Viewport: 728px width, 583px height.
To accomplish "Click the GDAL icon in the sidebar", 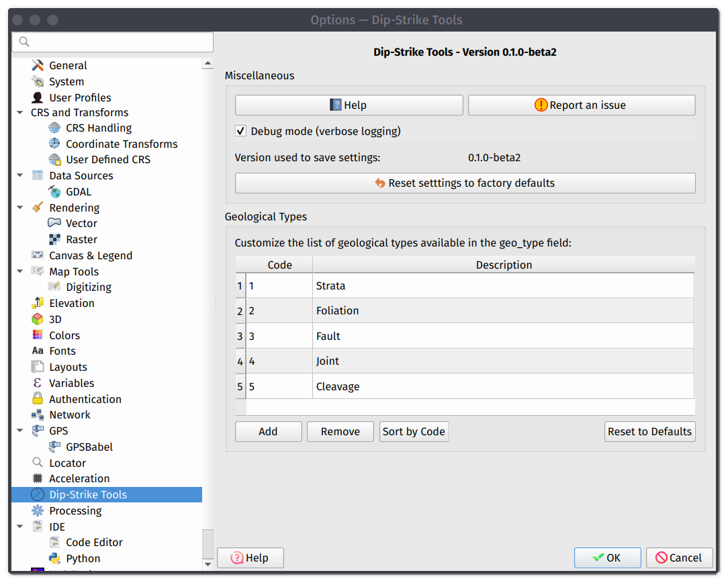I will (54, 191).
